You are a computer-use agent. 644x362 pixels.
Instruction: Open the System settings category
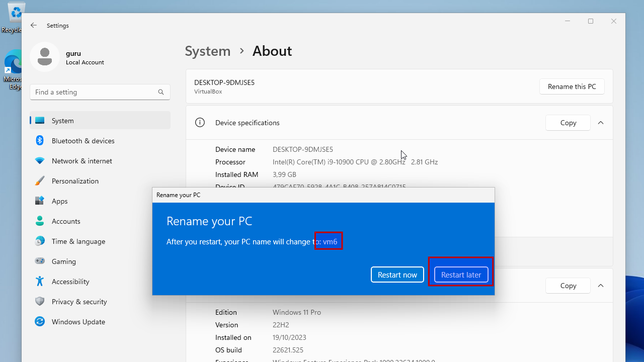(100, 121)
